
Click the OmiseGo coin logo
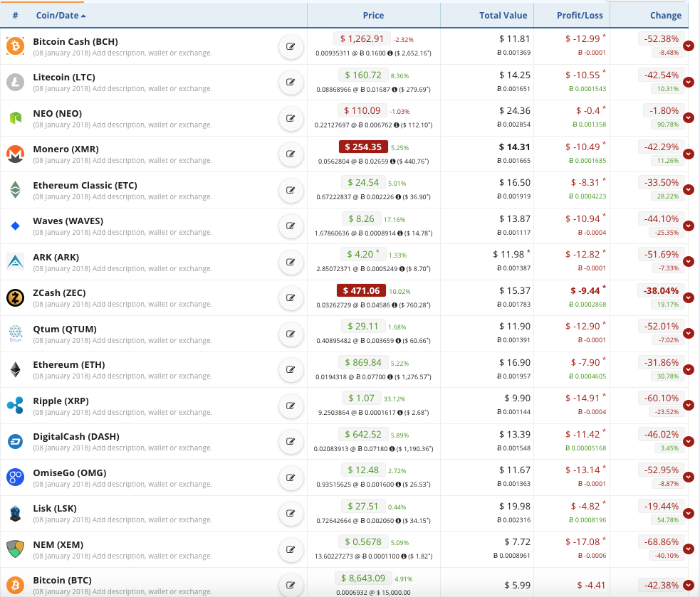(x=15, y=477)
